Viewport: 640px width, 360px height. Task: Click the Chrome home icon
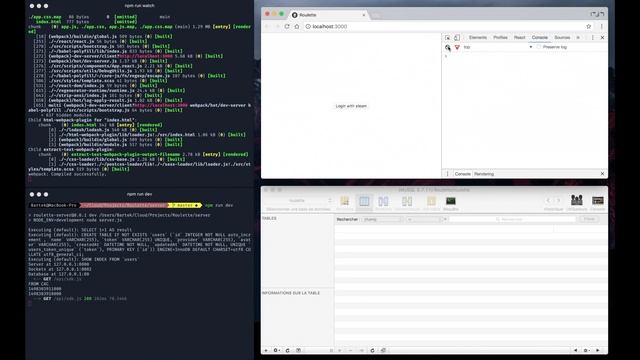(x=297, y=26)
